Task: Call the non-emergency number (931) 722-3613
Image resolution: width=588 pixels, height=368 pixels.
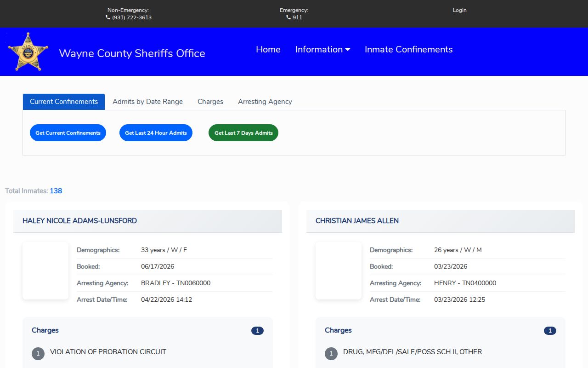Action: click(x=132, y=17)
